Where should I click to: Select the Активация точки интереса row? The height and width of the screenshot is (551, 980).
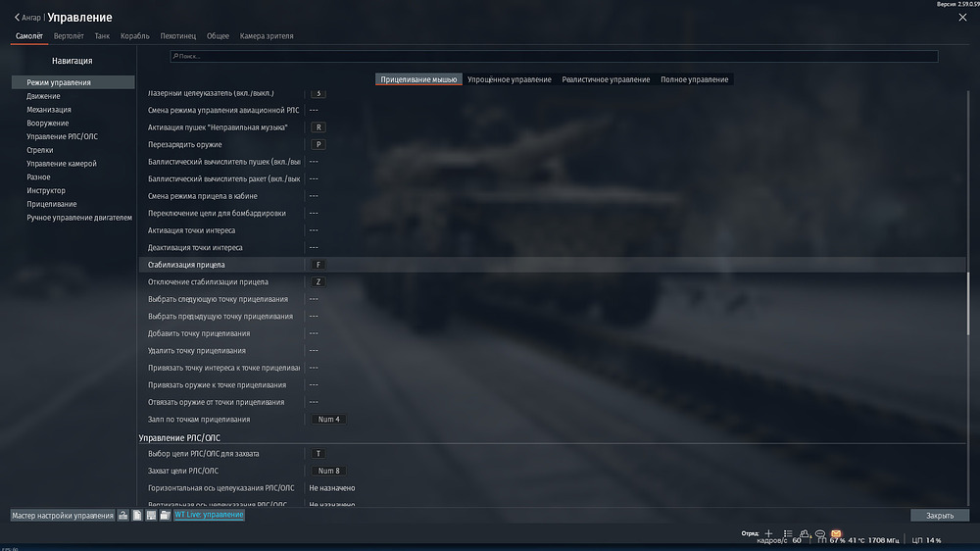tap(552, 230)
